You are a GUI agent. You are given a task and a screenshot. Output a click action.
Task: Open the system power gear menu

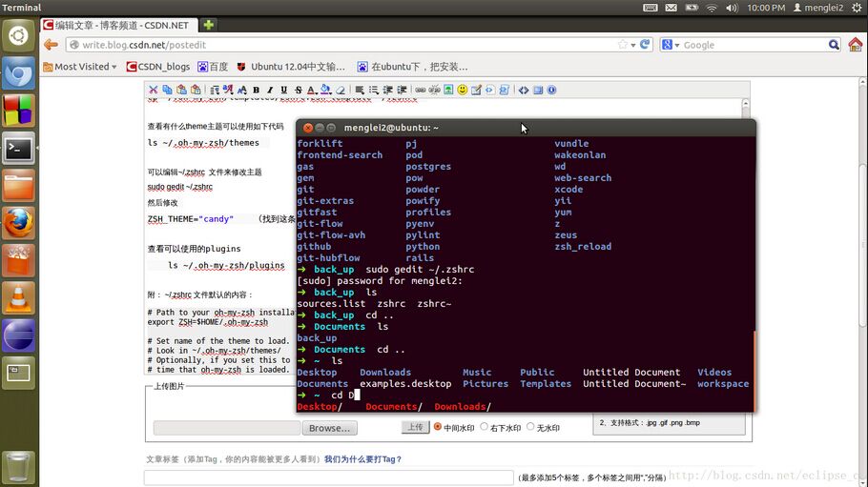point(857,8)
